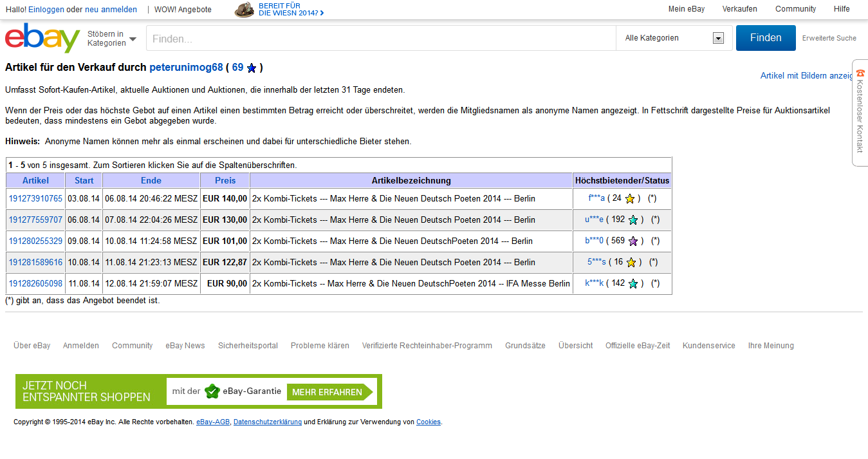Click bidder f***a link
868x459 pixels.
point(596,198)
